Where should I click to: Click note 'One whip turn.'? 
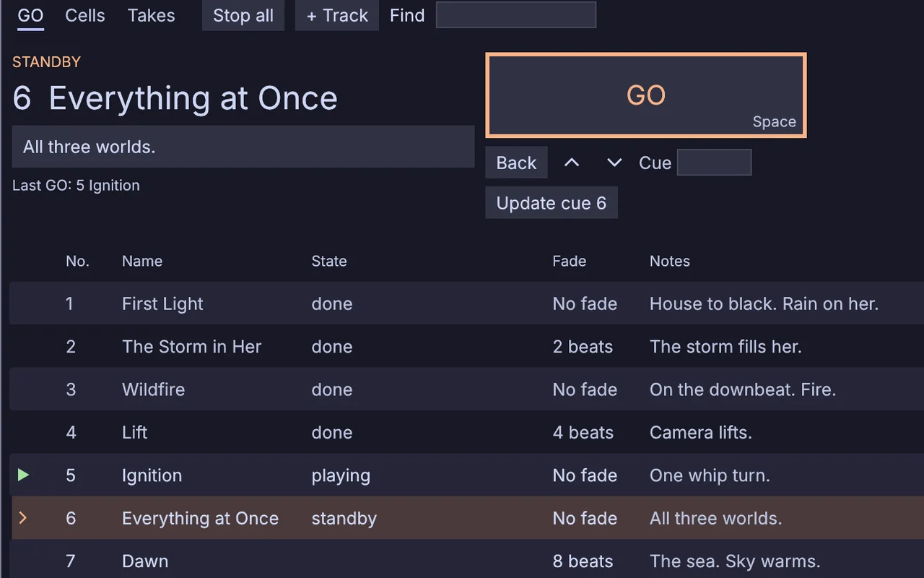click(x=710, y=475)
